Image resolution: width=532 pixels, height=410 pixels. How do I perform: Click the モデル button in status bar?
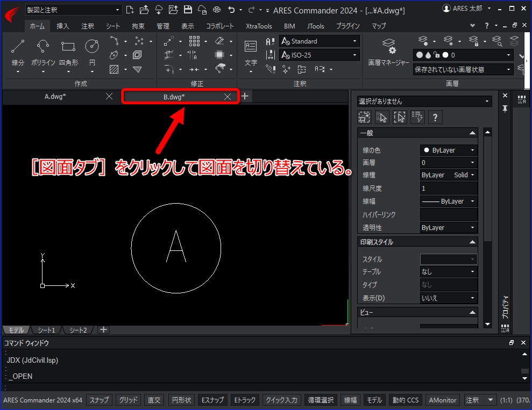[374, 400]
